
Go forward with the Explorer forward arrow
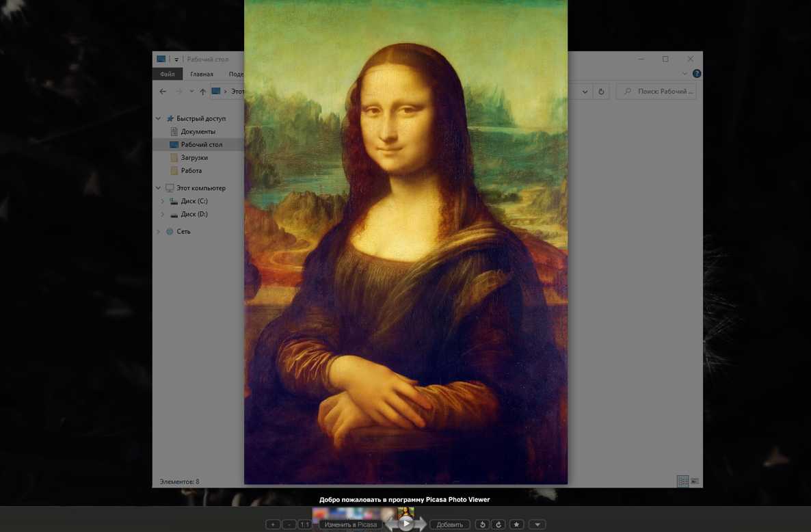179,92
